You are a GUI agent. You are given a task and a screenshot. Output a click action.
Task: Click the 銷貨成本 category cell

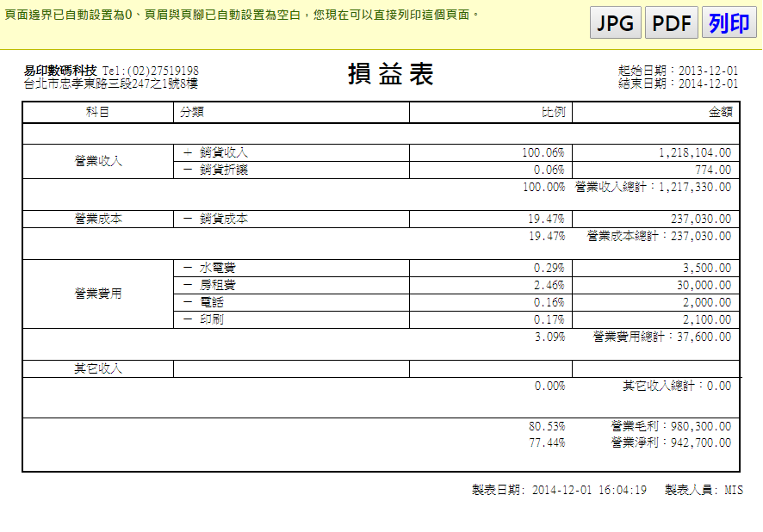click(x=223, y=220)
